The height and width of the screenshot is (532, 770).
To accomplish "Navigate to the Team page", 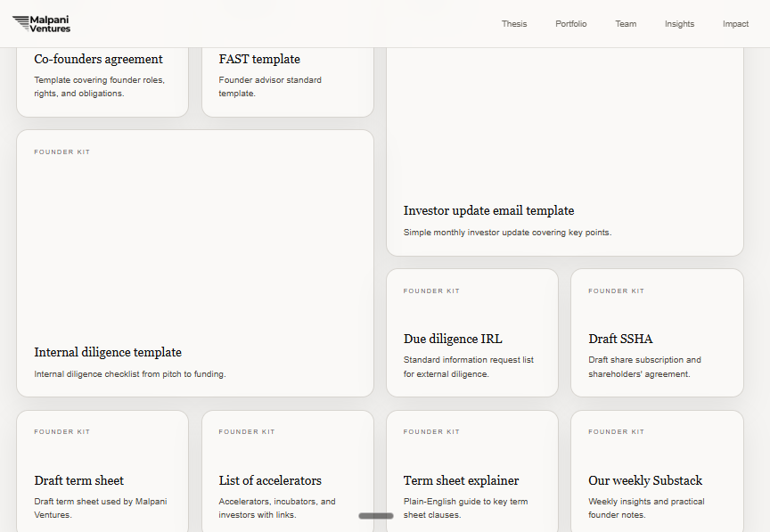I will click(626, 24).
